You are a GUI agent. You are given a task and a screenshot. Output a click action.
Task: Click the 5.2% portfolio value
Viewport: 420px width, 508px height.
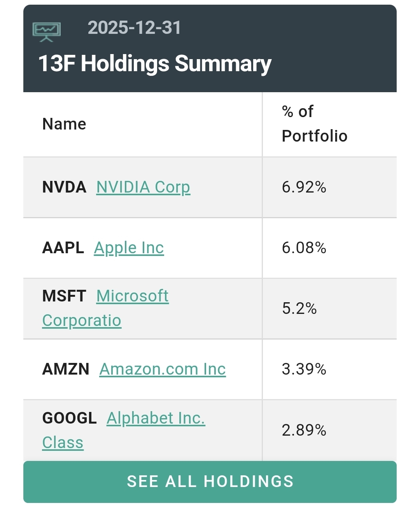[299, 308]
